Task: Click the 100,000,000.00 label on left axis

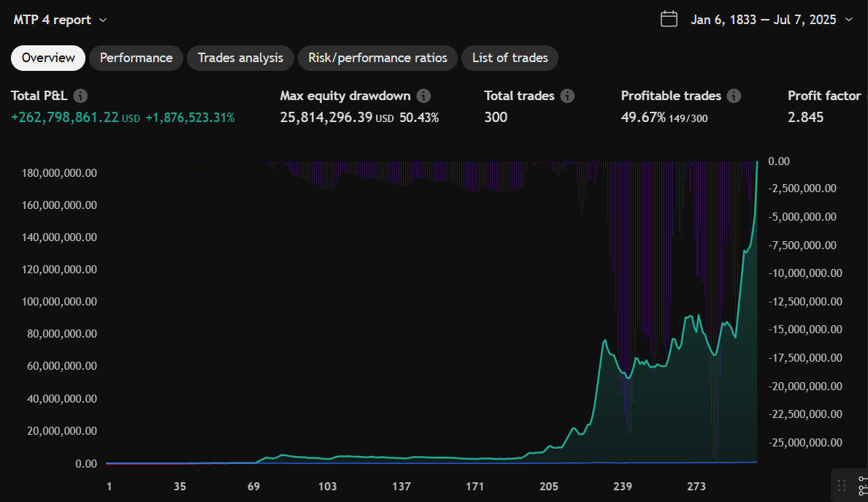Action: (x=55, y=302)
